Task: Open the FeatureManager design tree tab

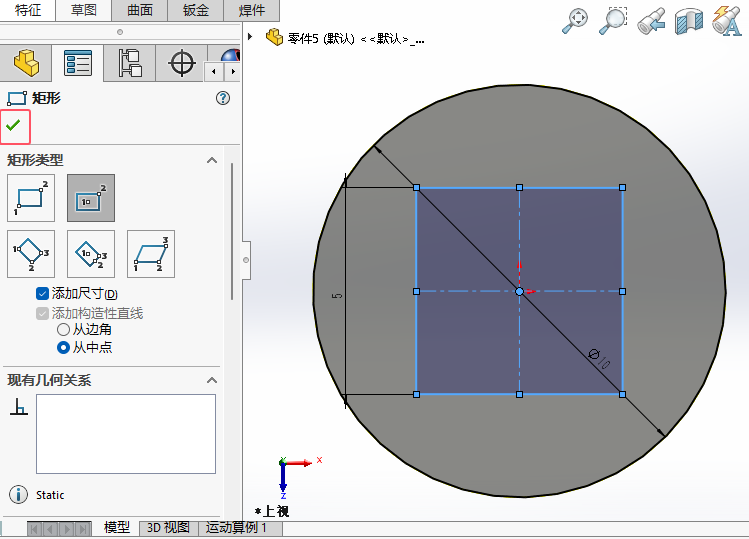Action: click(26, 63)
